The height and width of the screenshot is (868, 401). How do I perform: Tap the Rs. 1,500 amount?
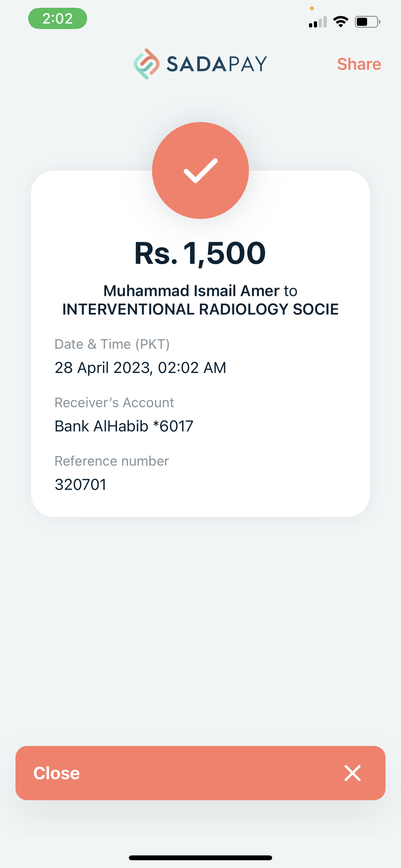(200, 253)
